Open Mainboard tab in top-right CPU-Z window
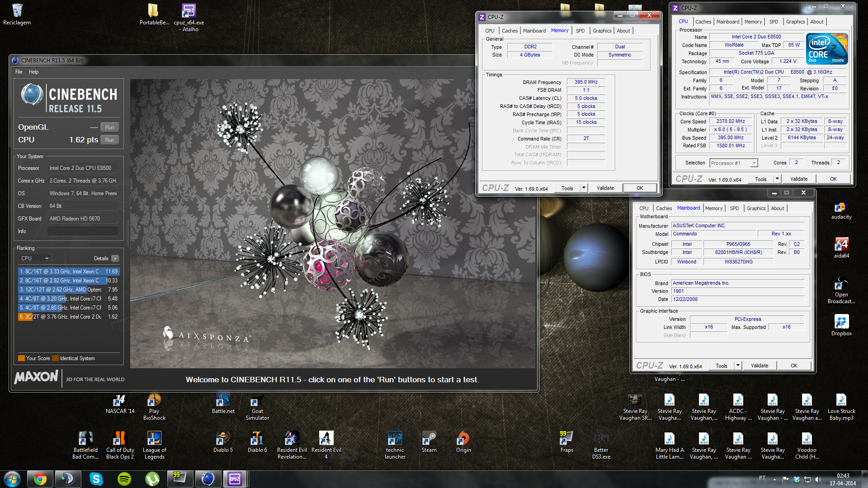The image size is (868, 488). tap(728, 22)
